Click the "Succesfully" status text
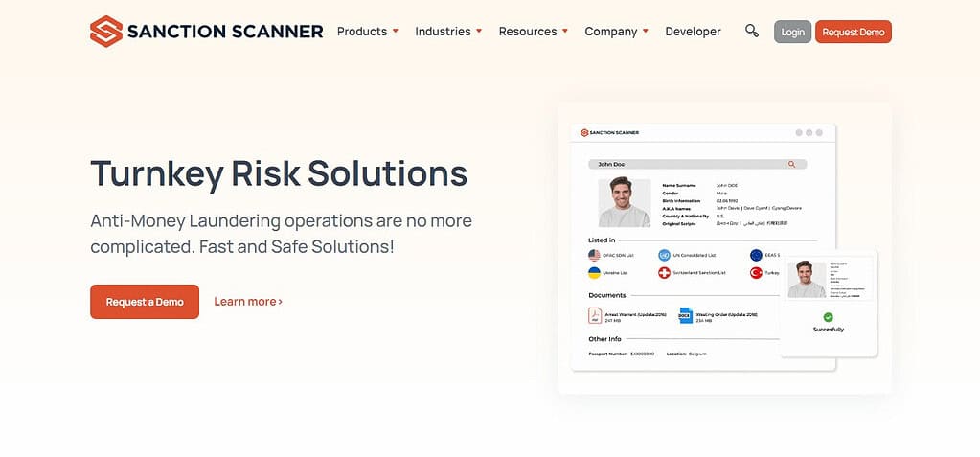The height and width of the screenshot is (457, 980). pos(828,330)
